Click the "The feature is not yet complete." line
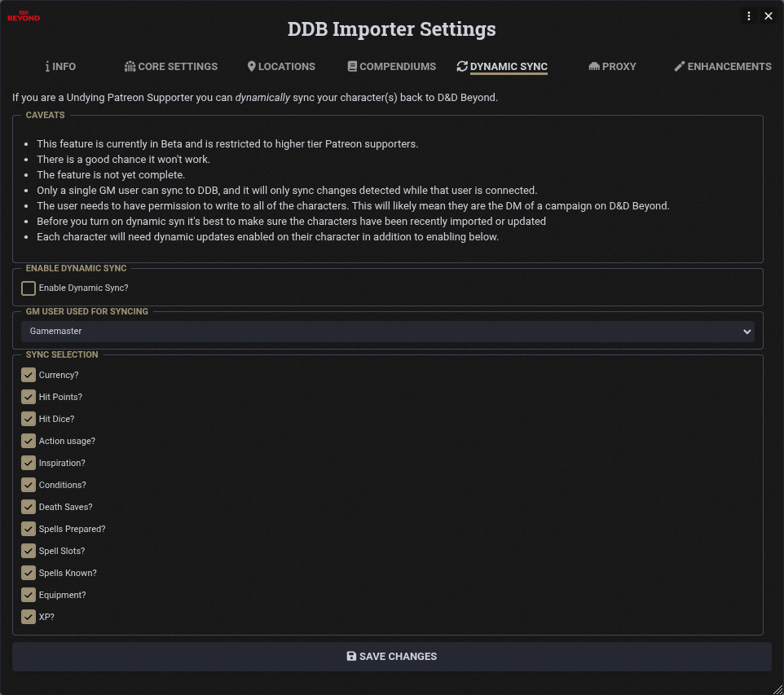The height and width of the screenshot is (695, 784). (111, 175)
